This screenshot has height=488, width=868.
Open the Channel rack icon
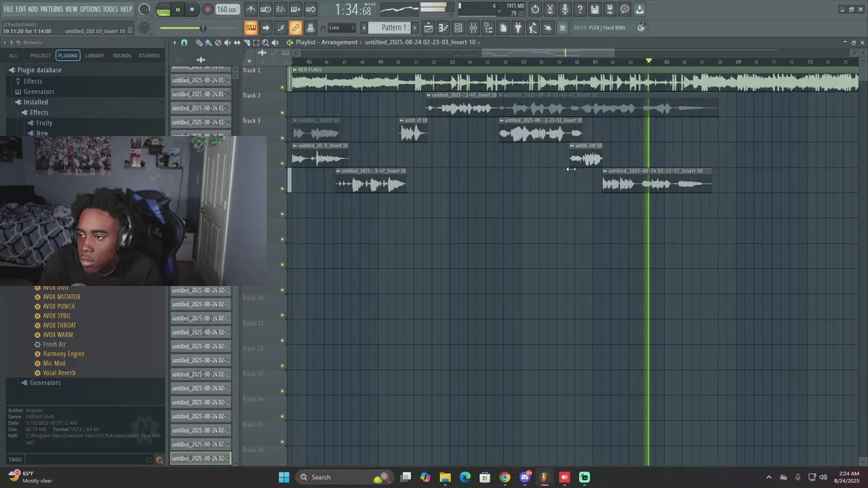[458, 28]
